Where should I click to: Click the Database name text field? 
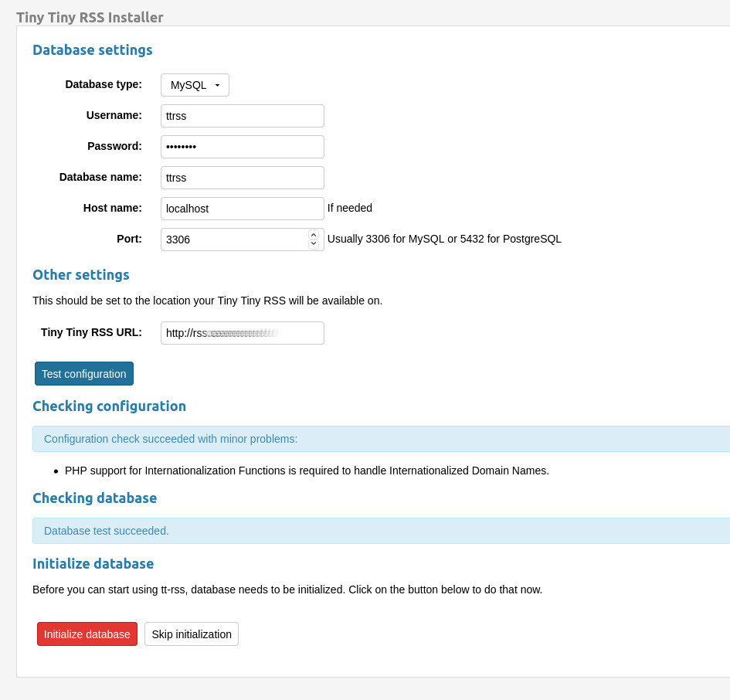(x=242, y=177)
